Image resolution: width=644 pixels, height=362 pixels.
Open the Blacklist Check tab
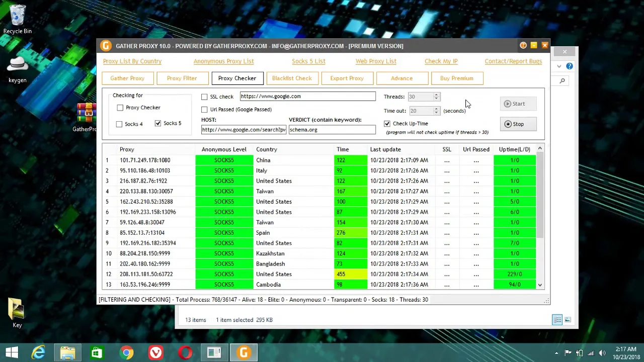click(x=292, y=78)
